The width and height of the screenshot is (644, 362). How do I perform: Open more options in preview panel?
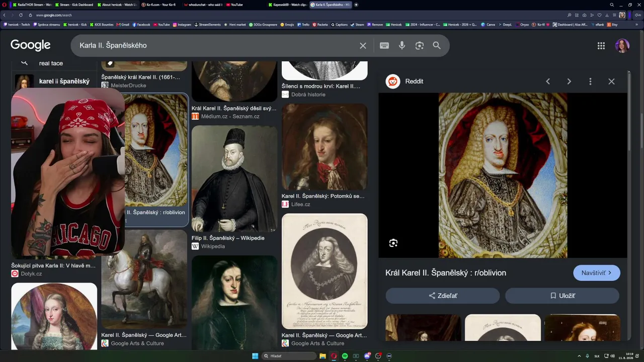[x=590, y=81]
